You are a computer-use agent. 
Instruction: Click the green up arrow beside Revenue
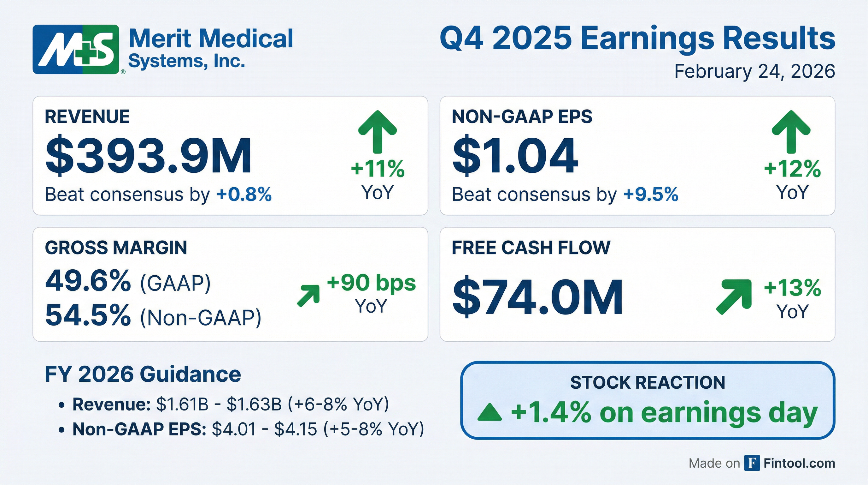pos(378,132)
